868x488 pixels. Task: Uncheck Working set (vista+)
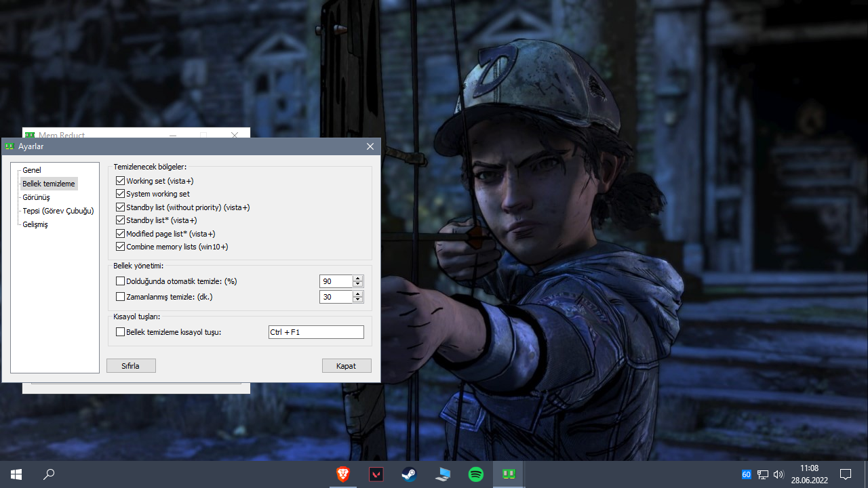click(121, 181)
